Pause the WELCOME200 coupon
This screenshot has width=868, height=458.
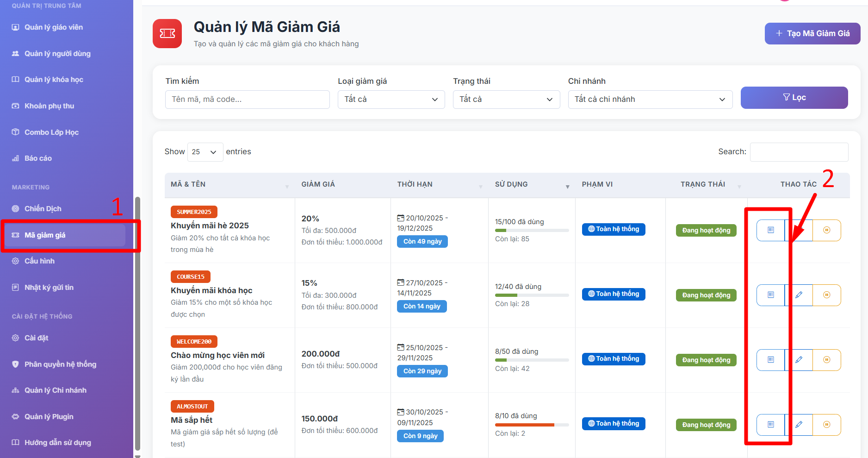(827, 360)
